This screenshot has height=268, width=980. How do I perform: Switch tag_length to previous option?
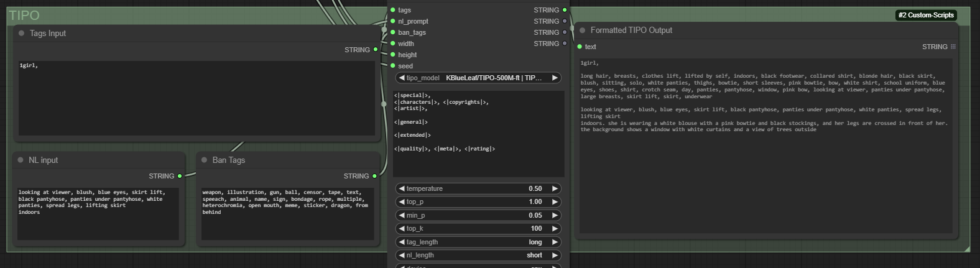click(402, 242)
